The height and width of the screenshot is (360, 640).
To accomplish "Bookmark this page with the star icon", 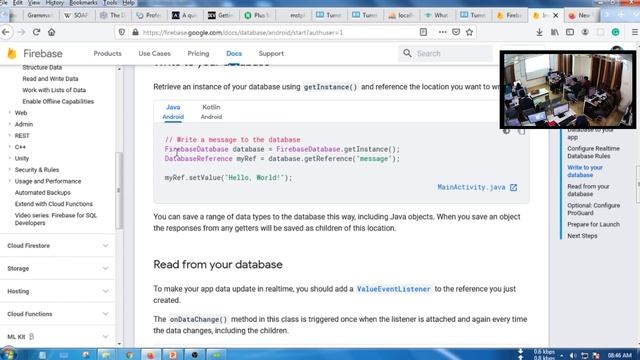I will (x=469, y=32).
